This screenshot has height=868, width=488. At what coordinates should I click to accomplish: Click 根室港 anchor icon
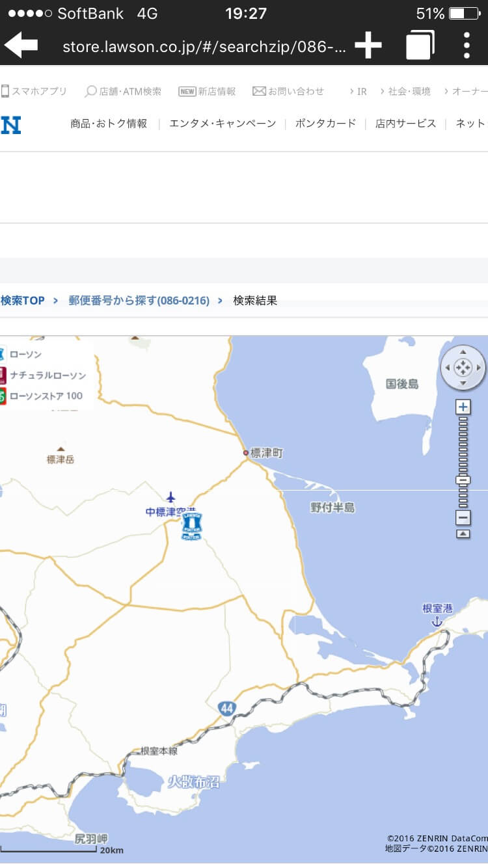(437, 621)
